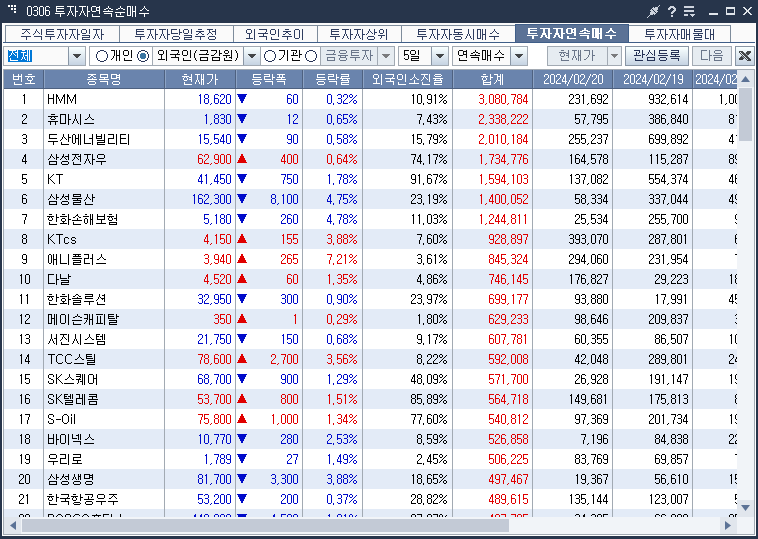Select the 휴마시스 stock name
This screenshot has width=758, height=539.
(71, 119)
